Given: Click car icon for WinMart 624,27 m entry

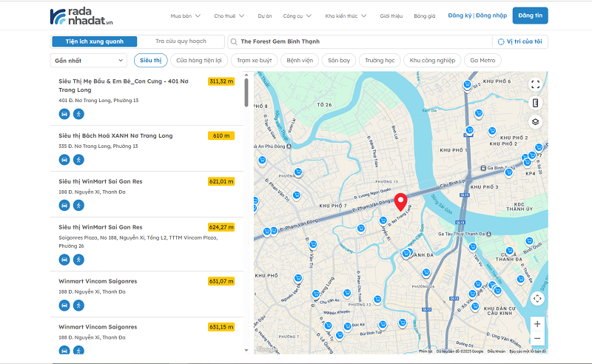Looking at the screenshot, I should click(64, 260).
